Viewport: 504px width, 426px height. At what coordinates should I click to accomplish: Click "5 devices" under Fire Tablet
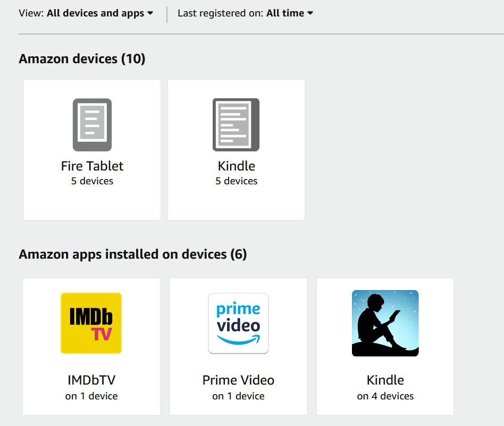pyautogui.click(x=92, y=181)
